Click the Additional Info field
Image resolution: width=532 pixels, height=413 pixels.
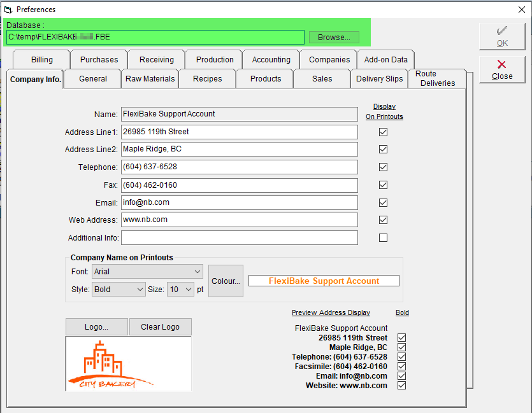(239, 238)
